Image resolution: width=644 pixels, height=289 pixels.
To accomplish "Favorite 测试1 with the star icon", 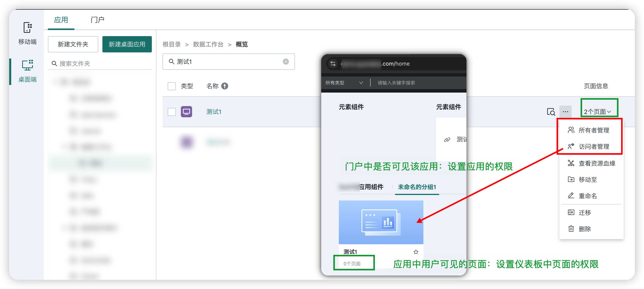I will pos(416,252).
